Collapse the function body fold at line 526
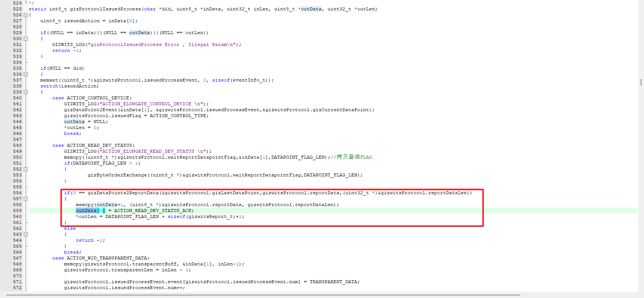644x298 pixels. click(x=26, y=15)
